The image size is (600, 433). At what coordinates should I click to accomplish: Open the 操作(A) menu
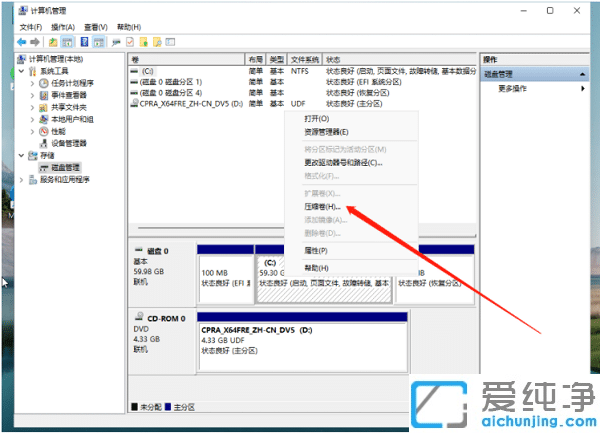point(62,26)
